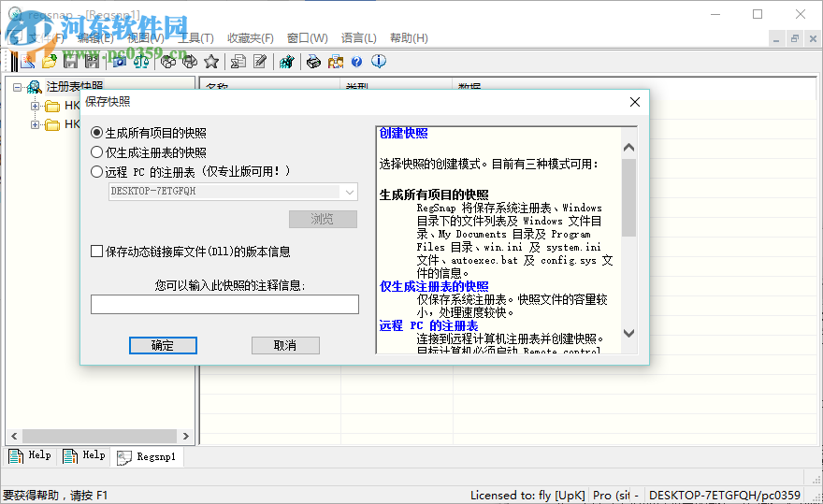Select the registry snapshot root tree icon
The height and width of the screenshot is (504, 823).
[x=35, y=87]
